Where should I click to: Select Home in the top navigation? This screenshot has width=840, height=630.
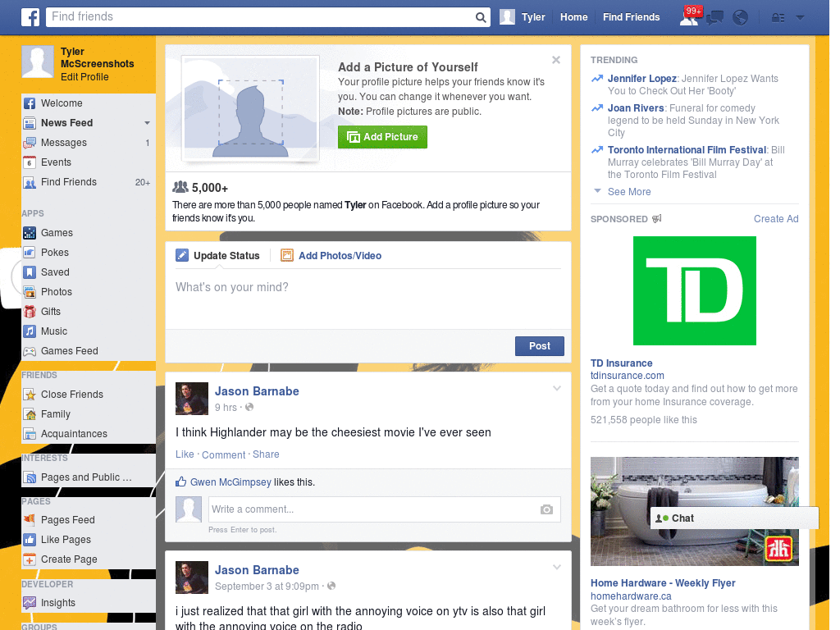tap(573, 16)
